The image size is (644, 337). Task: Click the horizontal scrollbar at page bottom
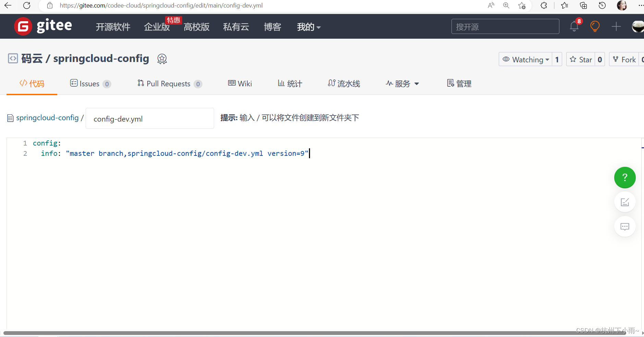(314, 333)
